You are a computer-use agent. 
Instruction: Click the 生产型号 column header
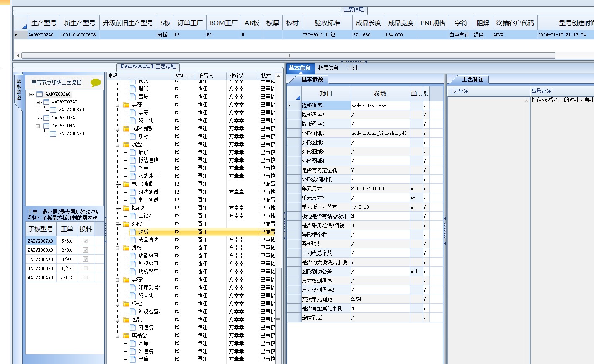(44, 23)
